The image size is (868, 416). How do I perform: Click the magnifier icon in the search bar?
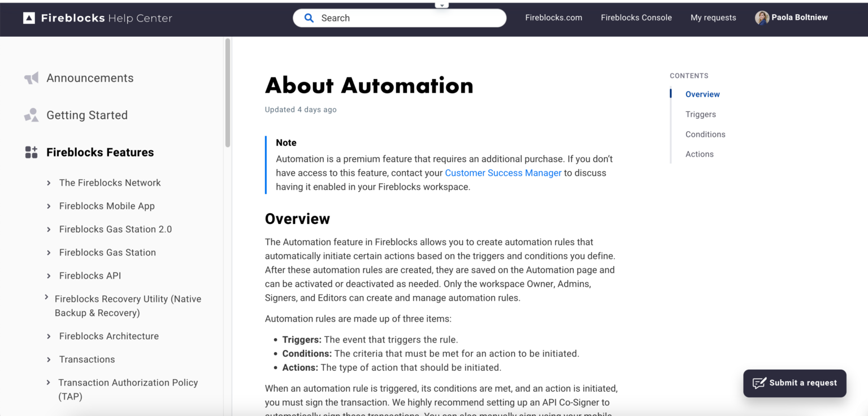coord(309,18)
